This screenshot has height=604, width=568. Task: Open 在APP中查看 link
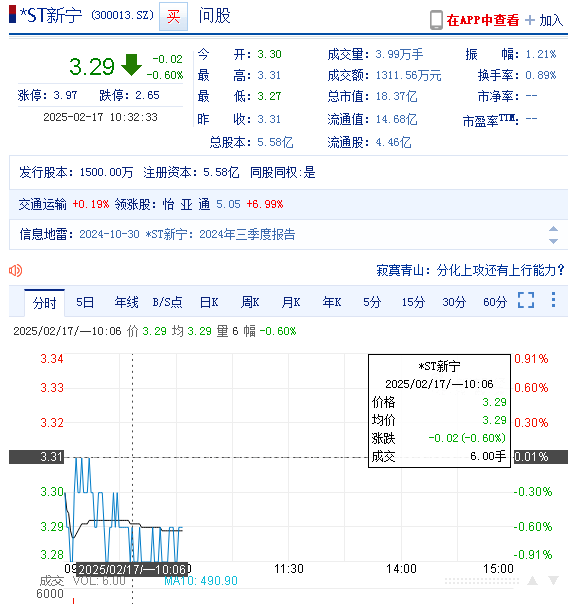[483, 20]
